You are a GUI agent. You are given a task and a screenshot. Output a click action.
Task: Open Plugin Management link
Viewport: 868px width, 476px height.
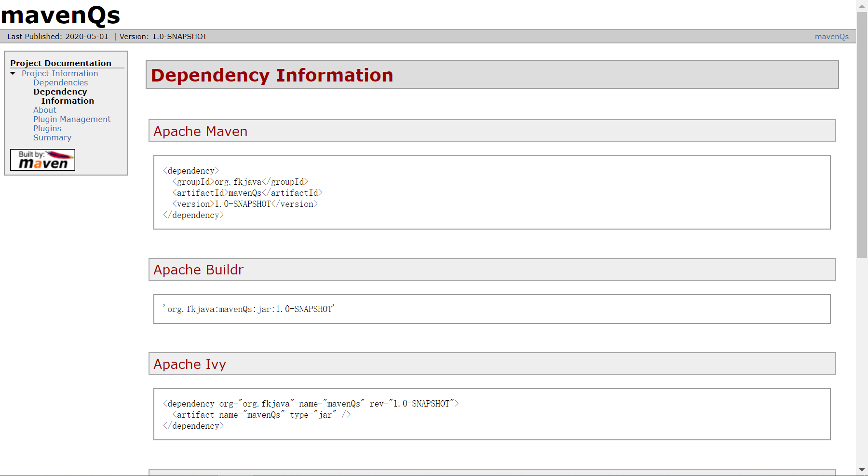pos(72,119)
